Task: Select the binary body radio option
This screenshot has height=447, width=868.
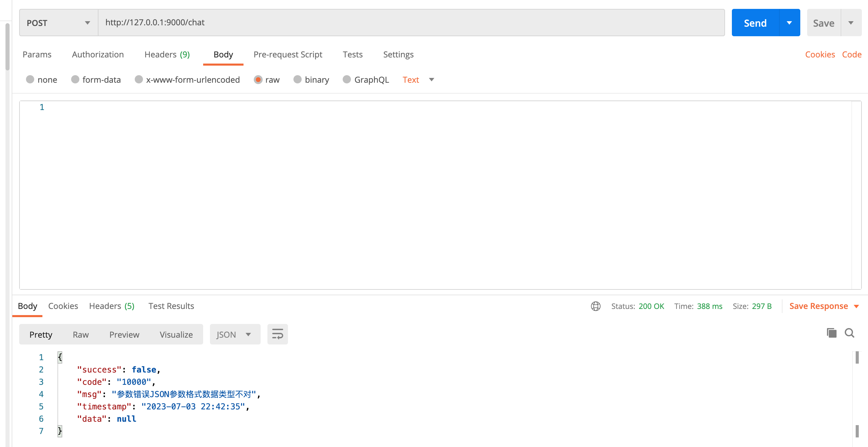Action: [x=298, y=80]
